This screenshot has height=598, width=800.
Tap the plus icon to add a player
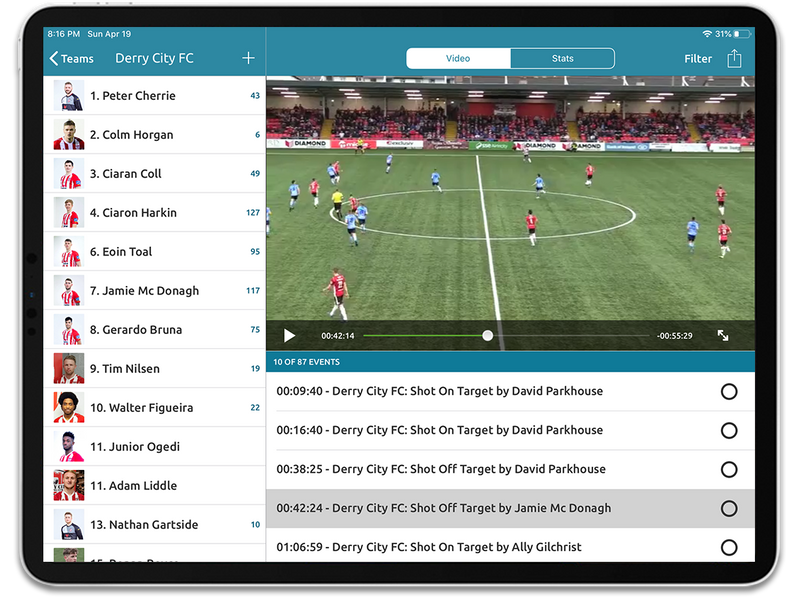248,58
